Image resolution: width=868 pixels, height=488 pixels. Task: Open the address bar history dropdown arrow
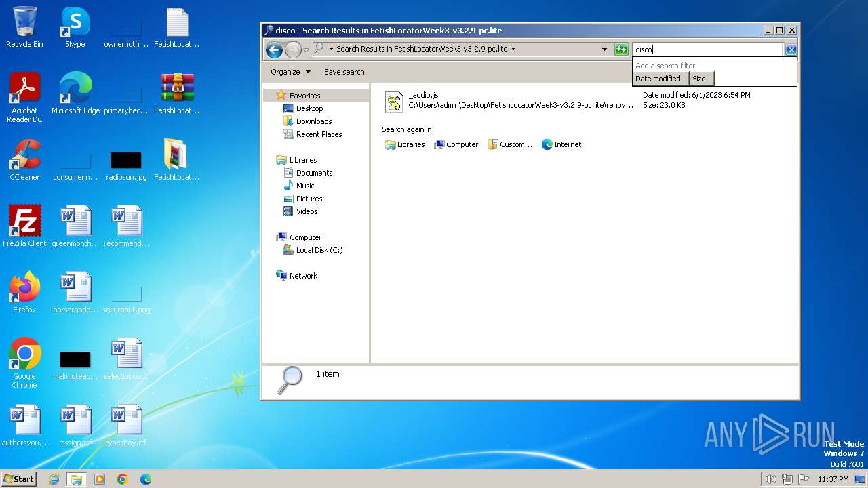[x=604, y=49]
